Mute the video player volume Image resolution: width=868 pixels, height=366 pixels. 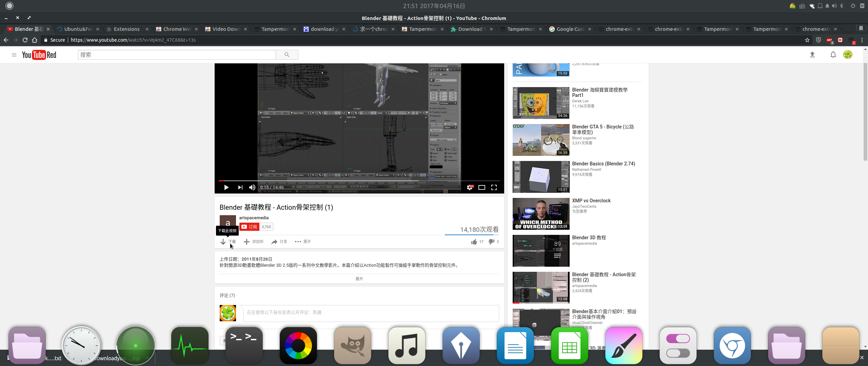tap(252, 187)
